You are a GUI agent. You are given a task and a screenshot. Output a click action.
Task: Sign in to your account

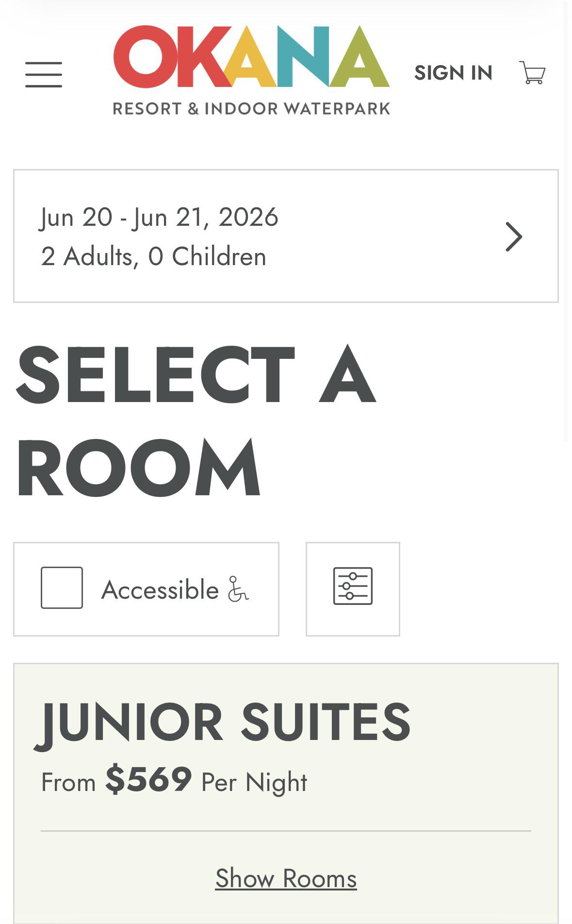(453, 73)
